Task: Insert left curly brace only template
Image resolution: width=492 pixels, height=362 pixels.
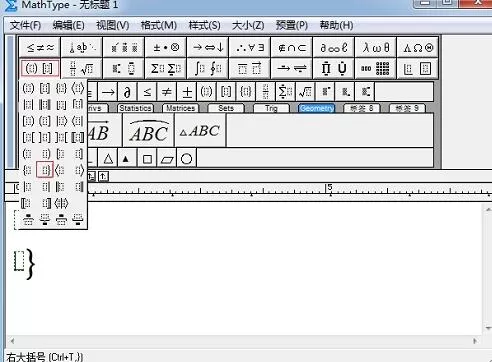Action: click(28, 170)
